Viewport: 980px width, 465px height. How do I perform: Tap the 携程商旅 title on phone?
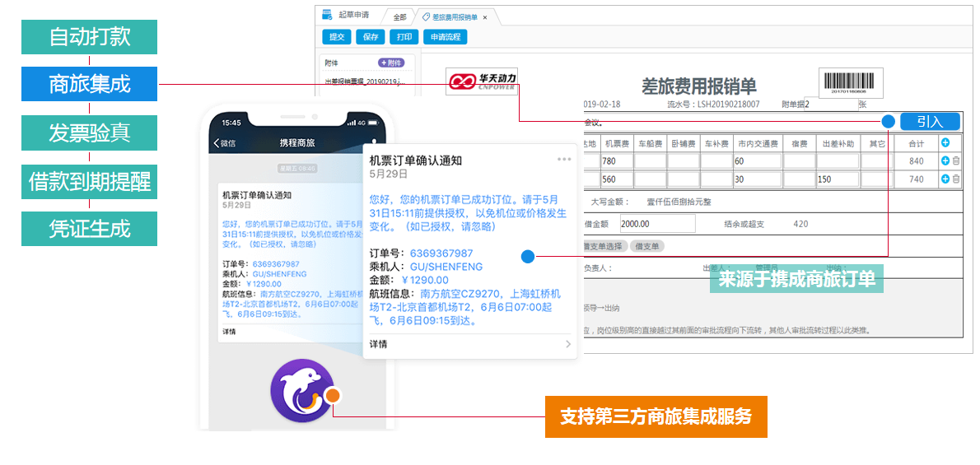pyautogui.click(x=297, y=143)
